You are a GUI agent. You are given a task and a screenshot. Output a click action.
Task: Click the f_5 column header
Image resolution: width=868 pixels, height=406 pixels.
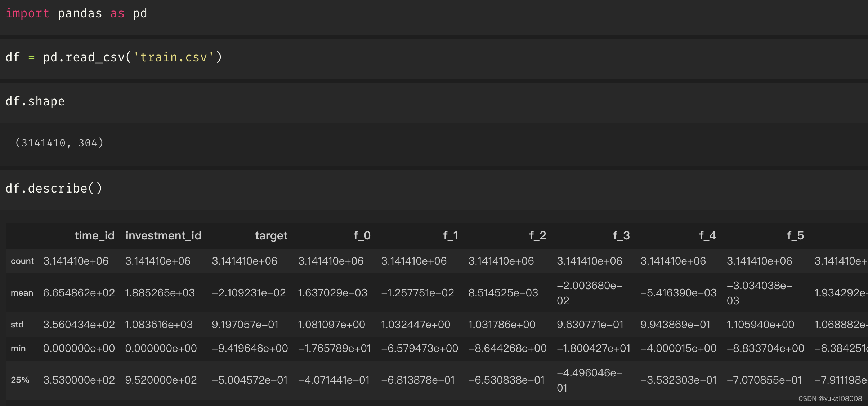click(x=795, y=235)
